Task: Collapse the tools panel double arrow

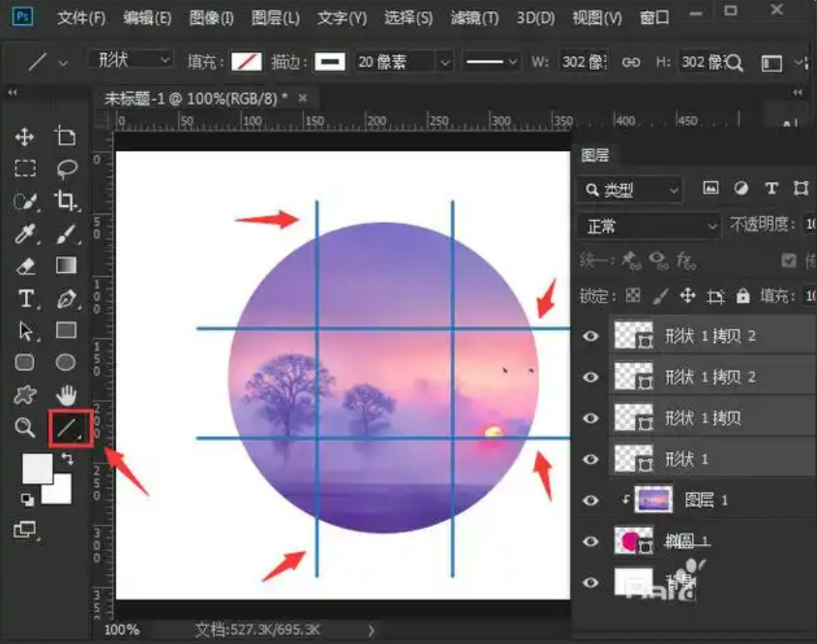Action: click(12, 93)
